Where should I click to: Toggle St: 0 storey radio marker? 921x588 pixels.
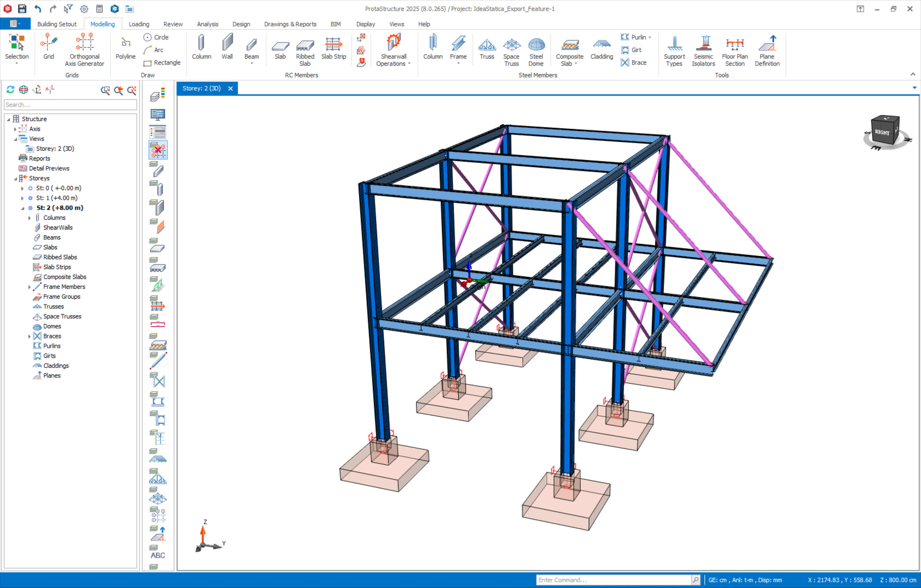tap(30, 188)
